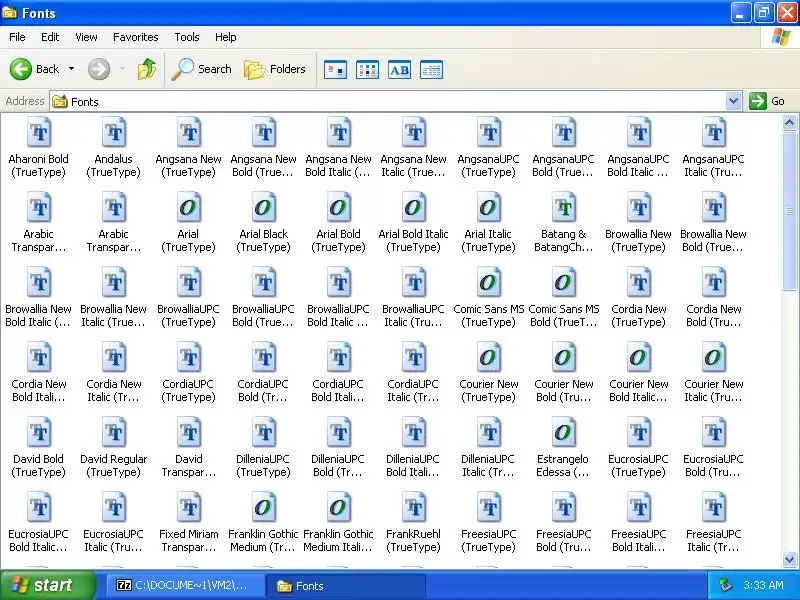Open the Favorites menu
The width and height of the screenshot is (800, 600).
[136, 37]
